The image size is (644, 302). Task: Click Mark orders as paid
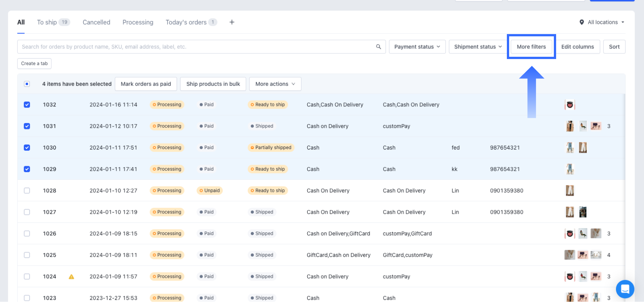(146, 84)
